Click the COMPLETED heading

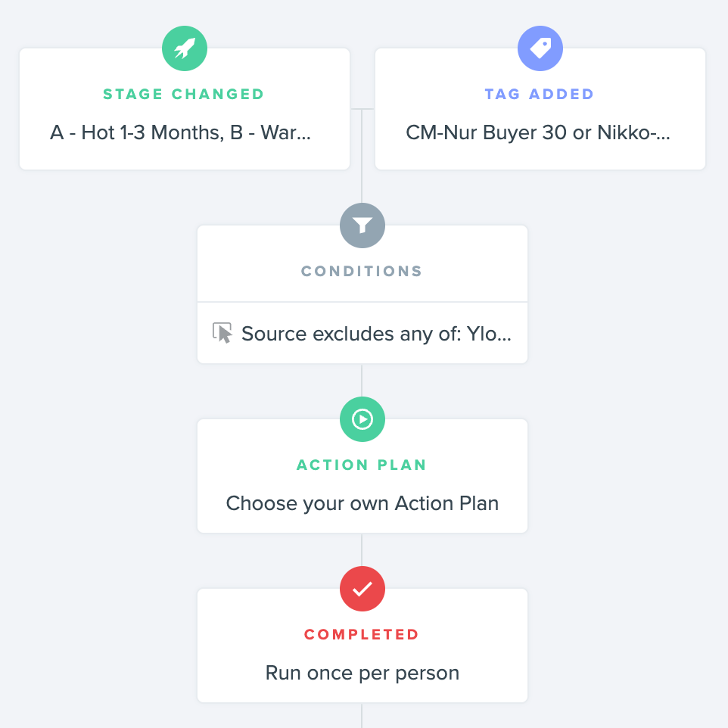[362, 634]
